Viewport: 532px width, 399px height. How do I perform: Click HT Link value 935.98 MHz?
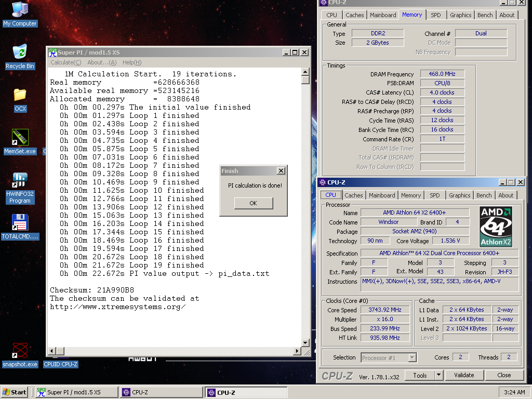(385, 338)
